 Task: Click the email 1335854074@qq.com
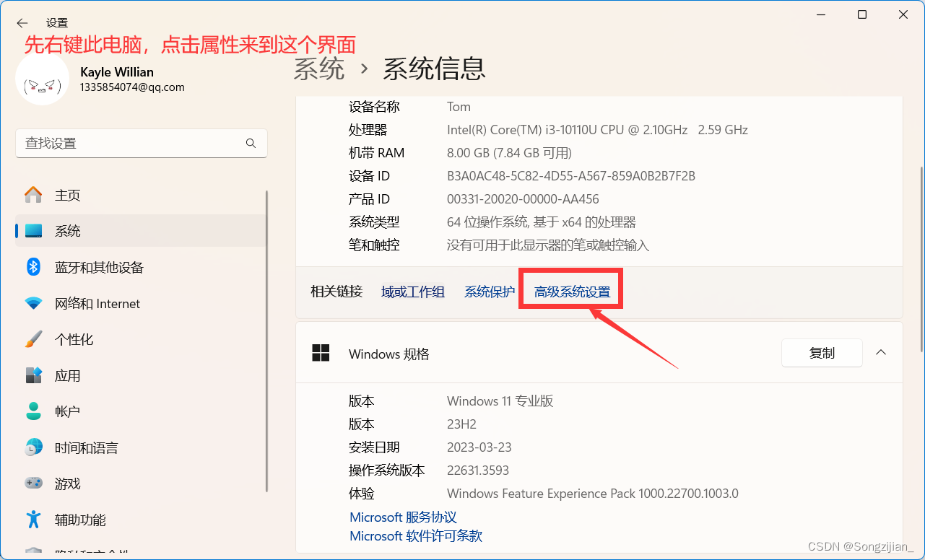pyautogui.click(x=132, y=87)
